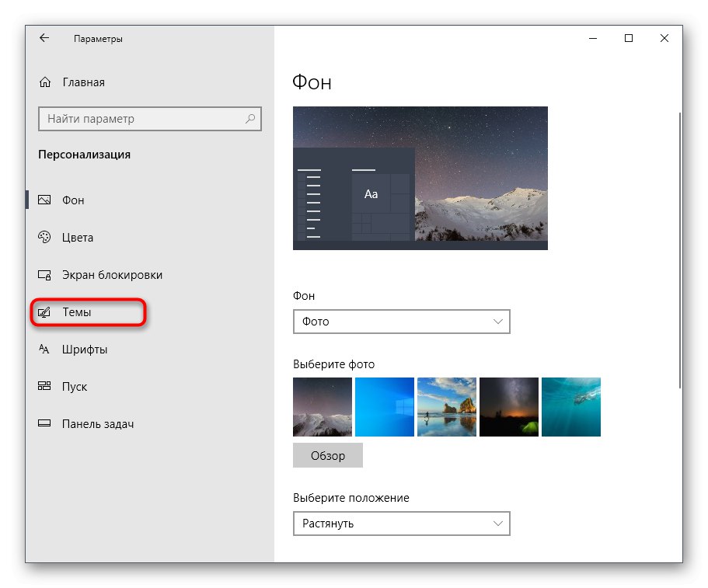
Task: Go back with the arrow icon
Action: click(x=44, y=38)
